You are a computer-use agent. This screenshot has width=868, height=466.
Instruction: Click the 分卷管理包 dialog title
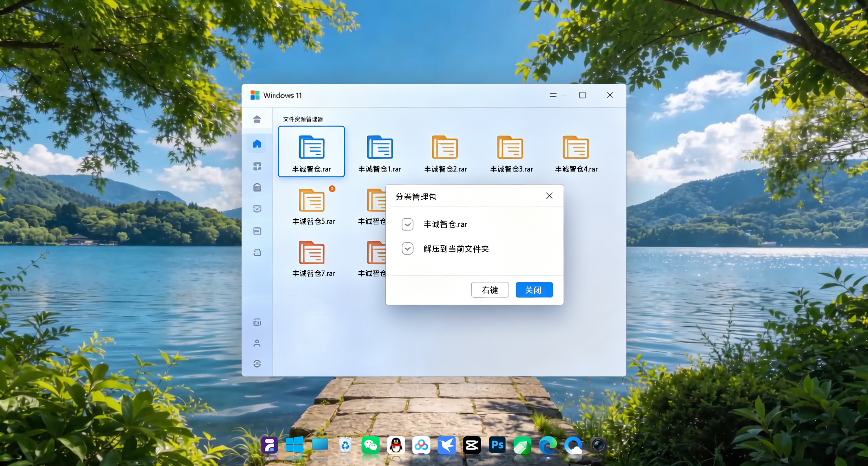416,197
